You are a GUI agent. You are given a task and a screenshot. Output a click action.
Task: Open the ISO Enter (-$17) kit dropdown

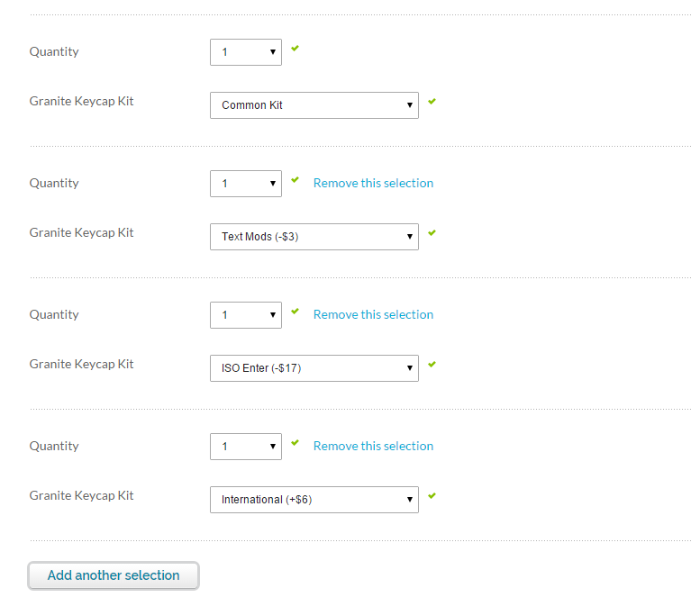(314, 368)
